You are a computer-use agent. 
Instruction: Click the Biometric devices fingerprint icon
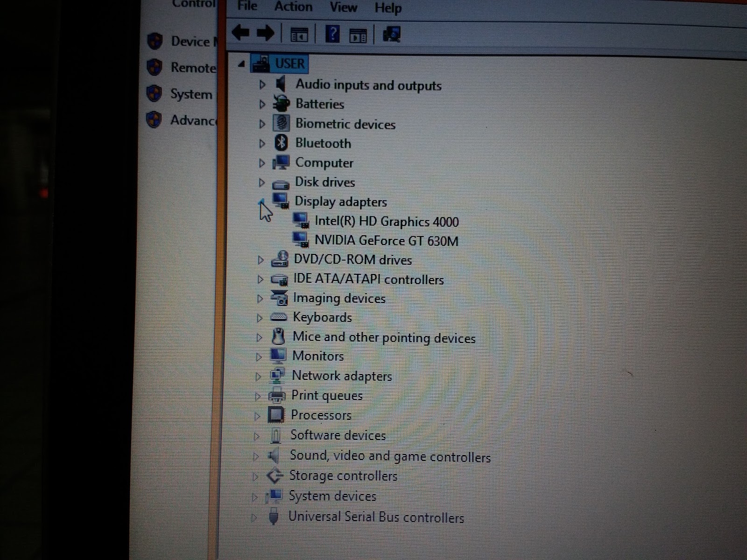pyautogui.click(x=281, y=123)
